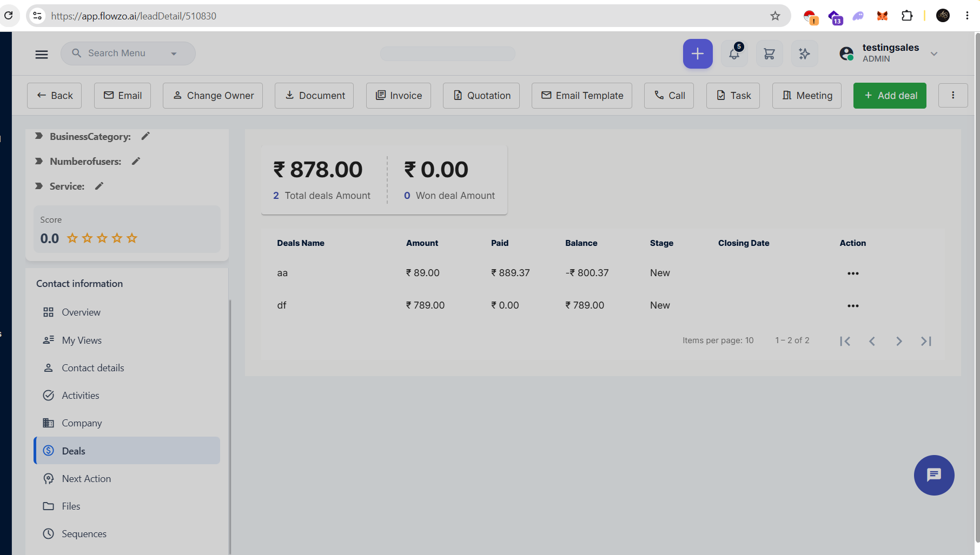Open the Files section
This screenshot has width=980, height=555.
coord(127,506)
